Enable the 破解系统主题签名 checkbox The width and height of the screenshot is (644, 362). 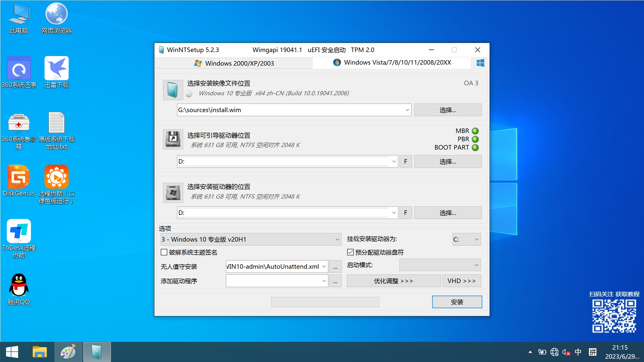[164, 252]
